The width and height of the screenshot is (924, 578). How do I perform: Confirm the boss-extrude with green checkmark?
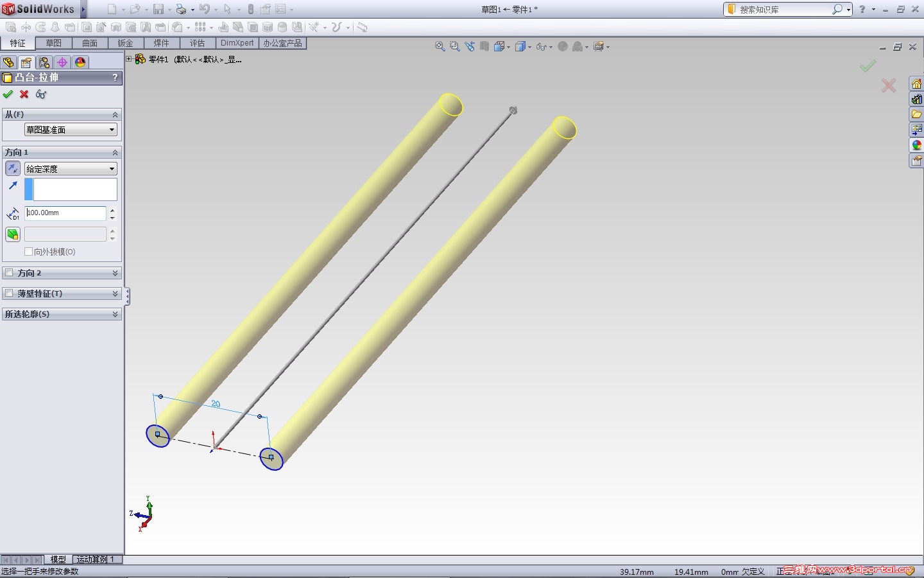[x=8, y=94]
